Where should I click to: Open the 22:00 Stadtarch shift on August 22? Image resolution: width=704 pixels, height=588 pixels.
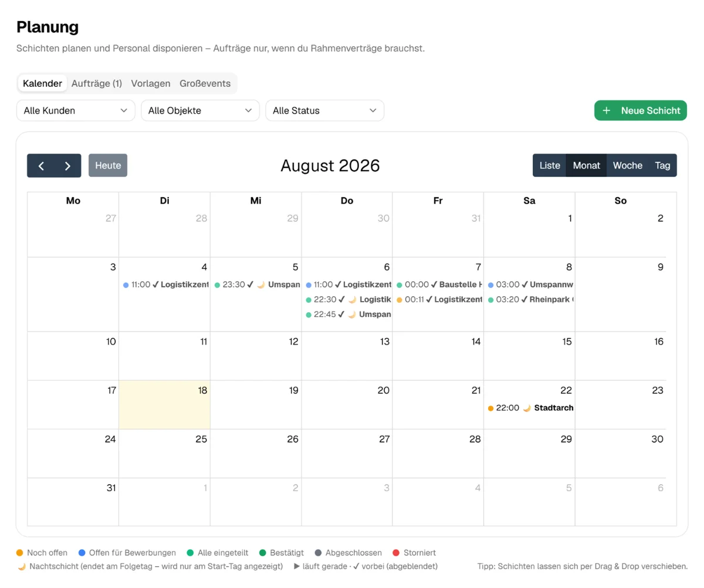[x=530, y=408]
